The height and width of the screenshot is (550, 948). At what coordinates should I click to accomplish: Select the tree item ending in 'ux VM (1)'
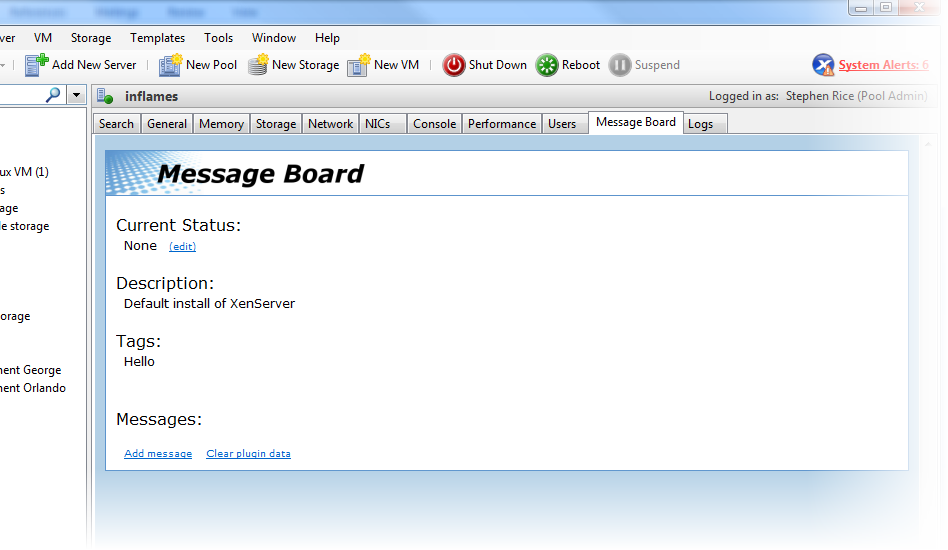24,172
